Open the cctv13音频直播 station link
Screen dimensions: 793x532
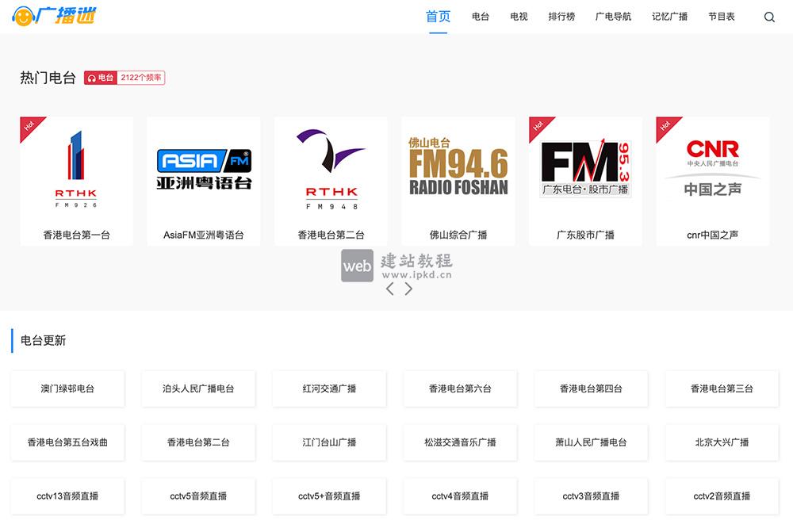(x=67, y=496)
